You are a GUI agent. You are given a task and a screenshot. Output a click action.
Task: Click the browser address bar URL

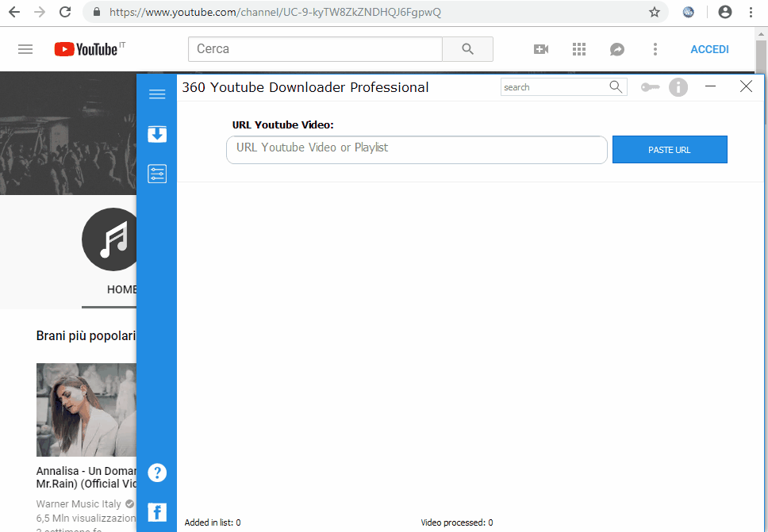pos(275,12)
